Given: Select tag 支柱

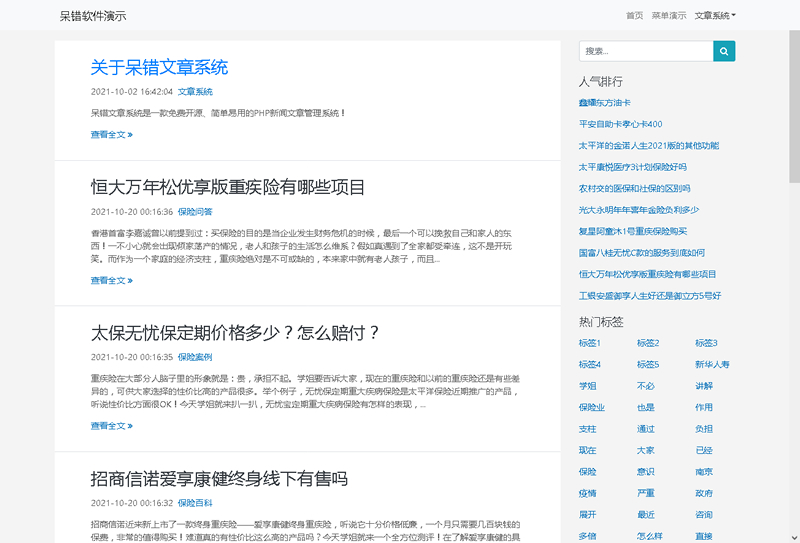Looking at the screenshot, I should click(x=588, y=429).
